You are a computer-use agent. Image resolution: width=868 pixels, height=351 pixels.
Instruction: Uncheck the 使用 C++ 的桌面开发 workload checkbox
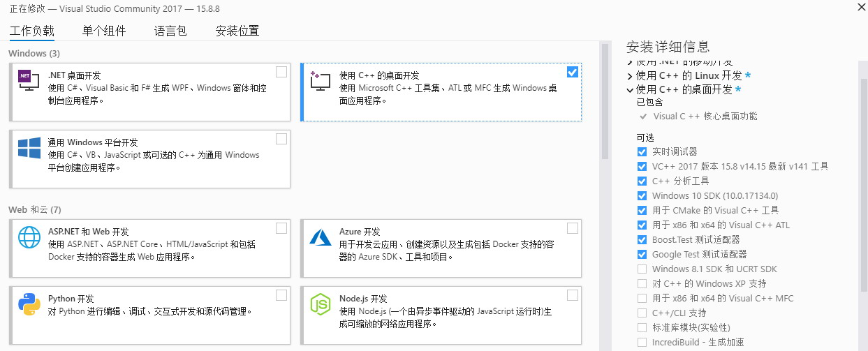(573, 72)
